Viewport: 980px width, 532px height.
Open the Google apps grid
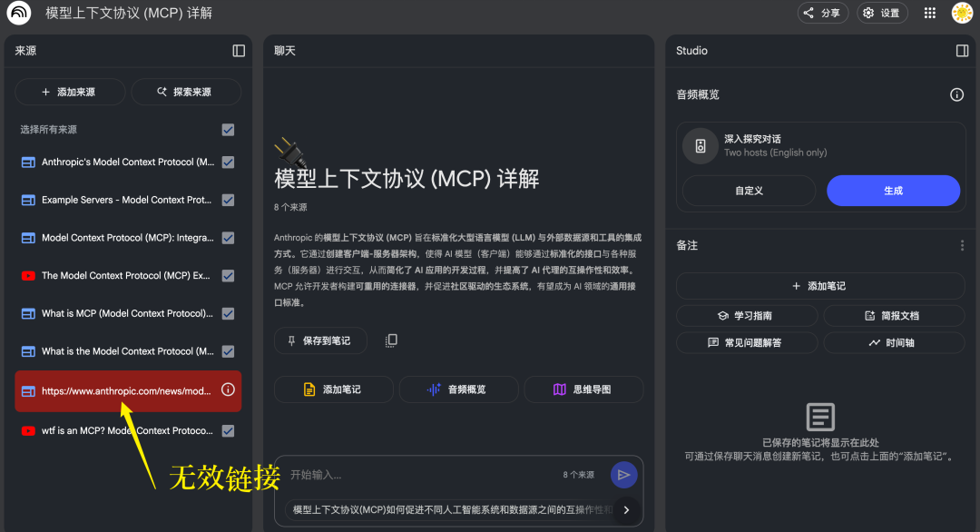tap(930, 13)
